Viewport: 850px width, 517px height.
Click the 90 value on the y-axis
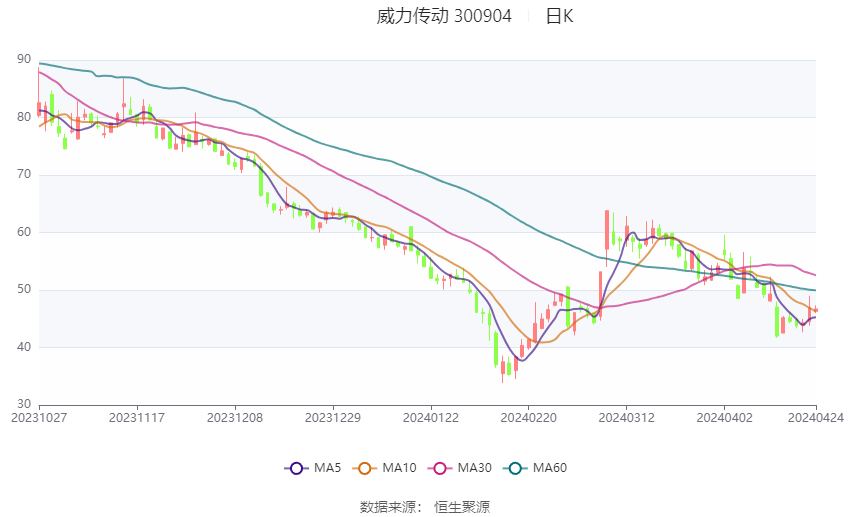(23, 60)
